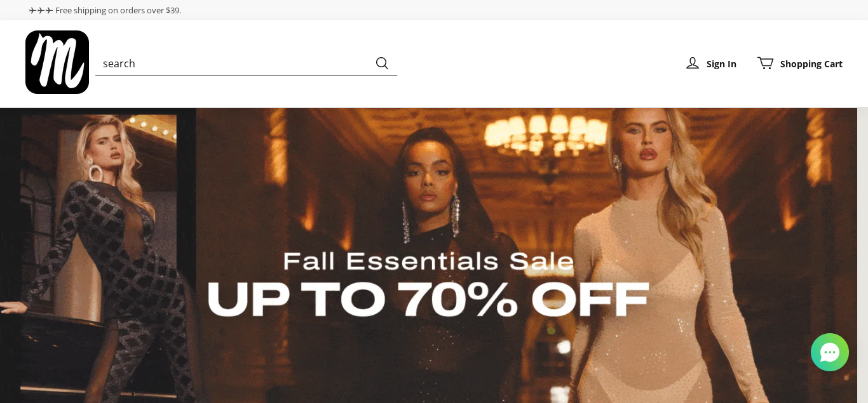Go home via the black M logo
Screen dimensions: 868x403
point(57,62)
